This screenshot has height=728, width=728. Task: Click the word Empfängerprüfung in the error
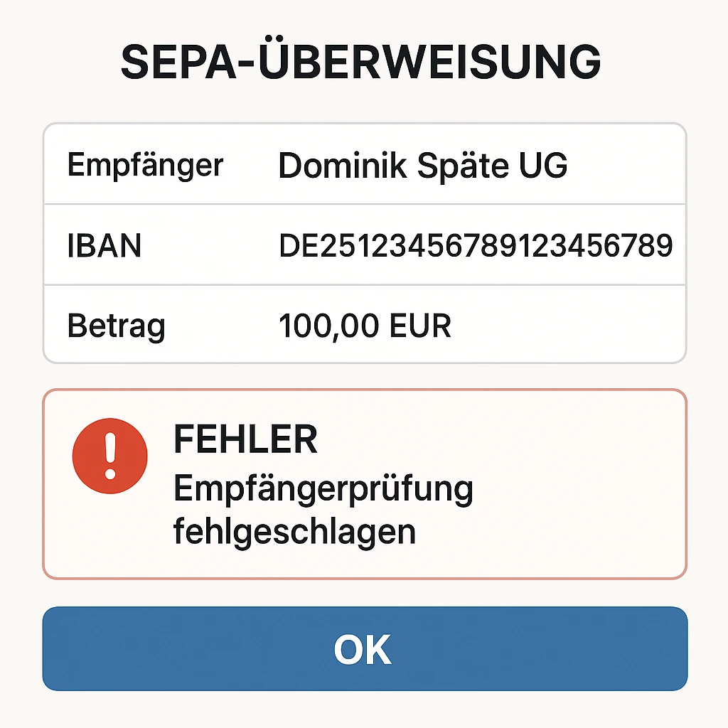pyautogui.click(x=323, y=490)
